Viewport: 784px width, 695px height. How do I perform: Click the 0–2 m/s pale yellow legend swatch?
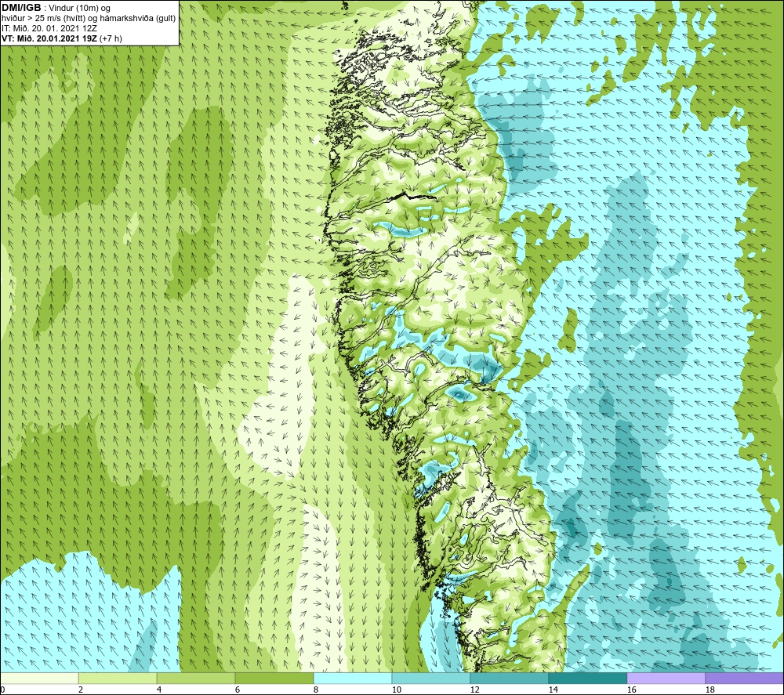pyautogui.click(x=39, y=678)
